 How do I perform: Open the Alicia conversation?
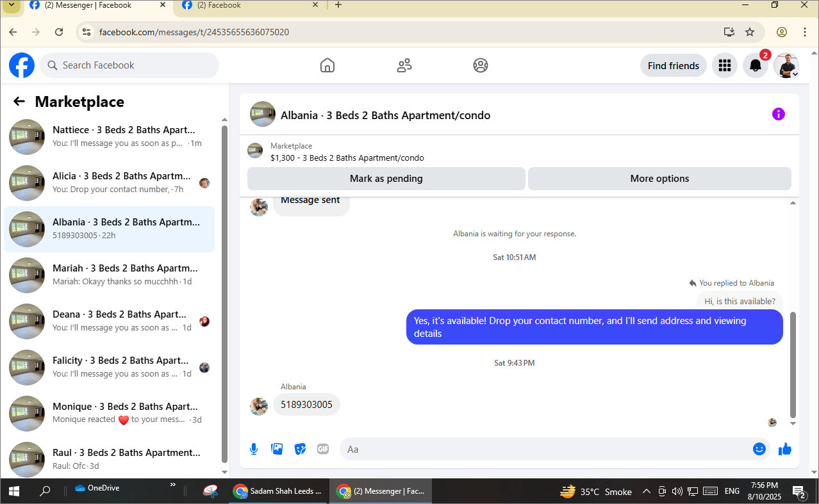point(110,183)
